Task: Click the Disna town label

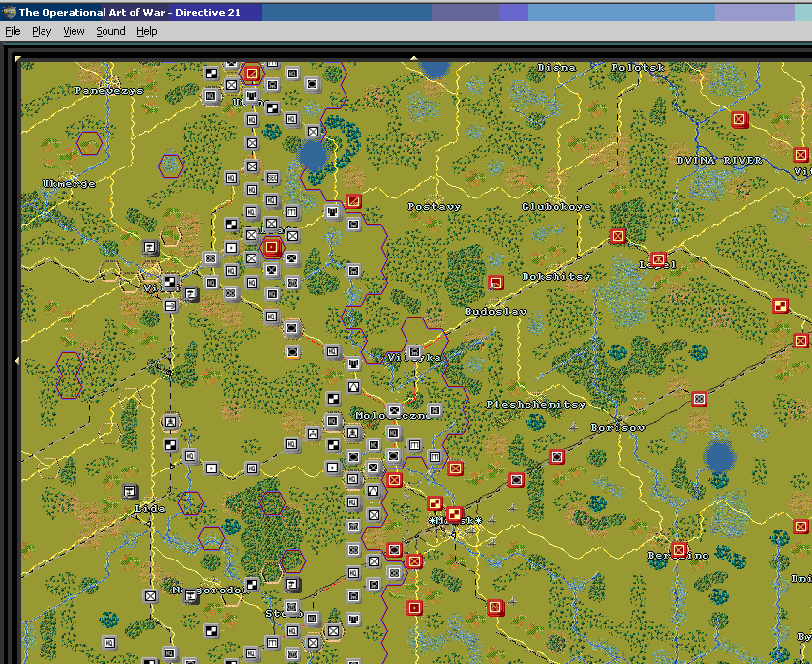Action: [x=556, y=68]
